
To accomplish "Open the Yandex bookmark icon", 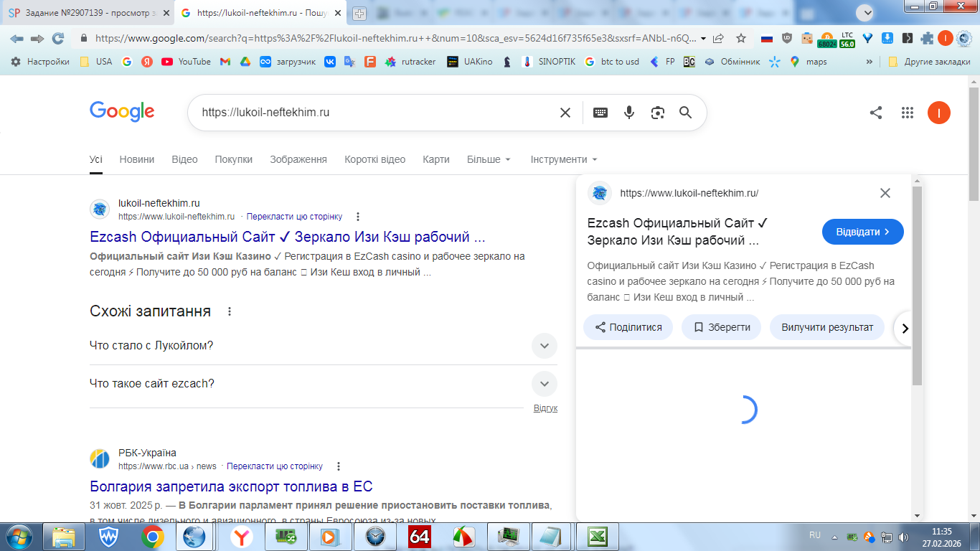I will 147,62.
